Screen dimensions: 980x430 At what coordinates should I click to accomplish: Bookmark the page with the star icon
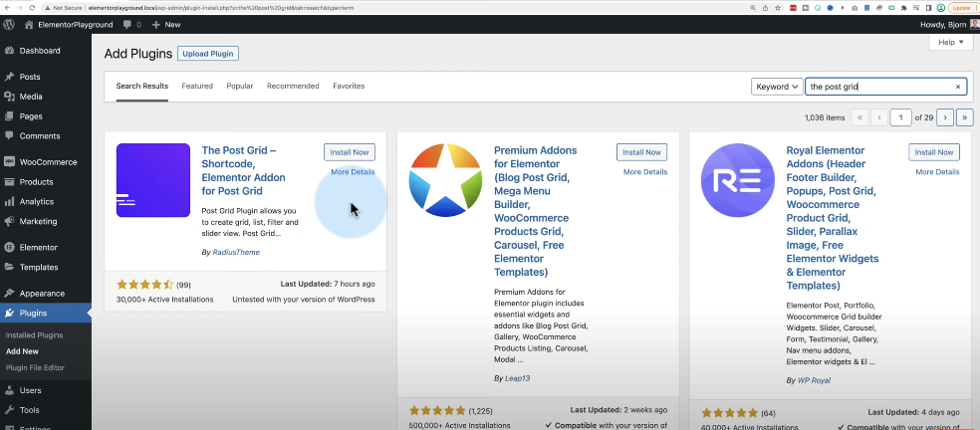click(x=778, y=8)
